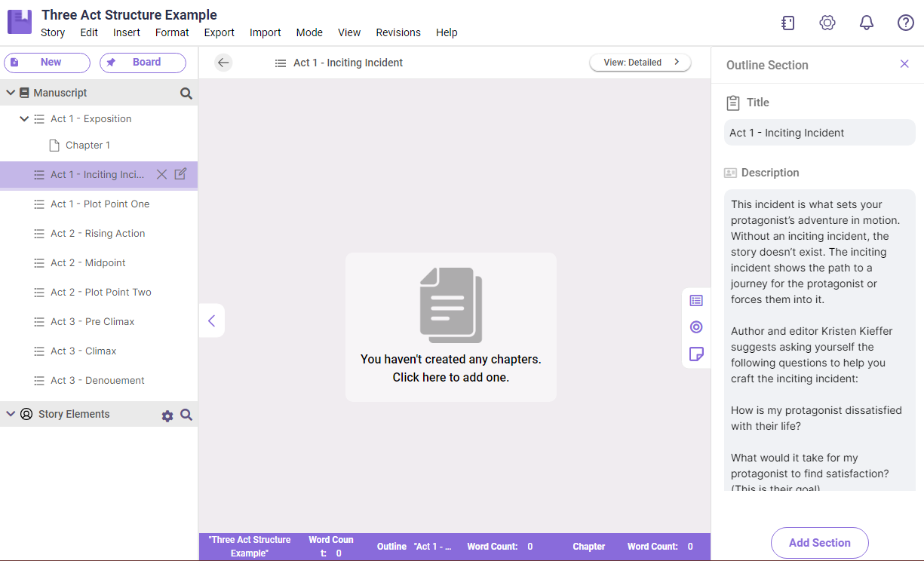
Task: Click the Add Section button
Action: [x=819, y=543]
